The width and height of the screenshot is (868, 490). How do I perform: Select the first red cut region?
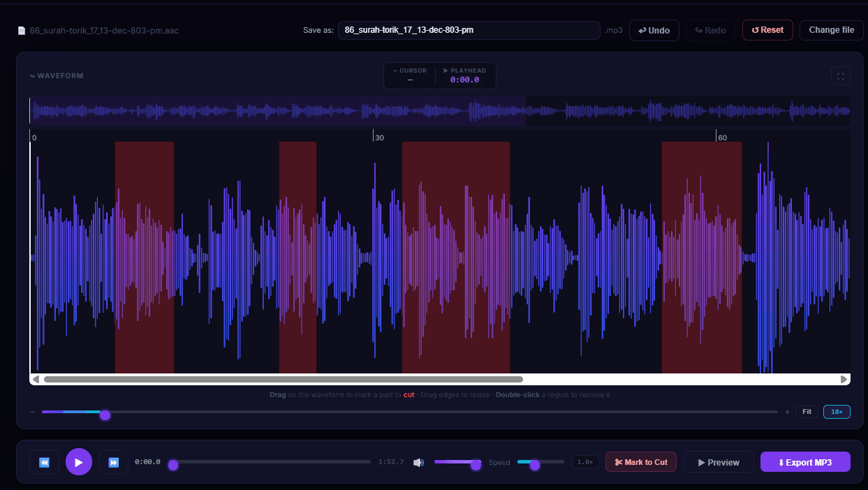coord(145,257)
